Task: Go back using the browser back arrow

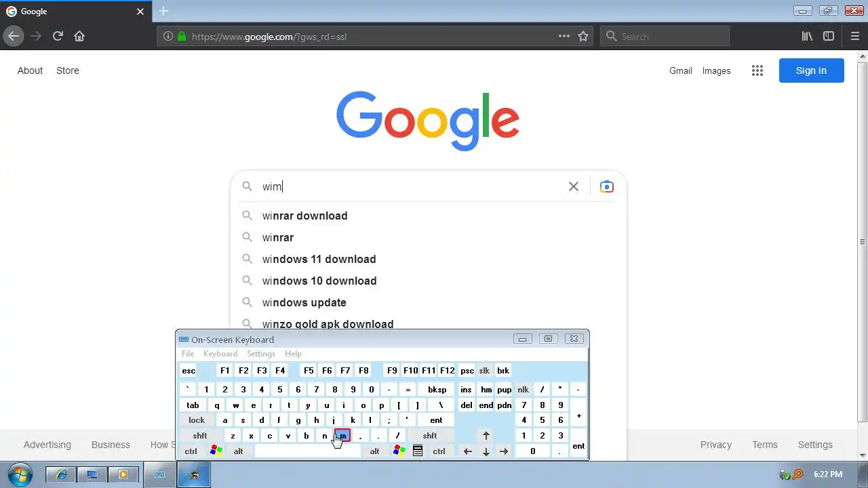Action: tap(14, 36)
